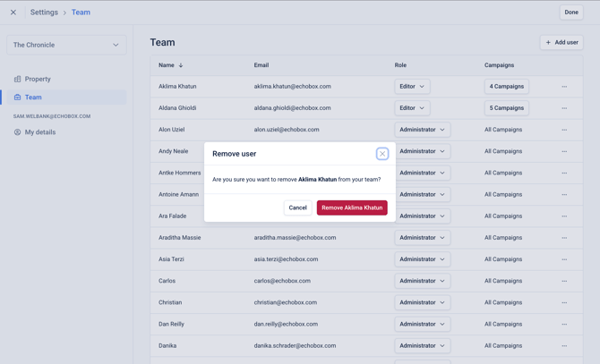The height and width of the screenshot is (364, 600).
Task: Open the ellipsis menu for Carlos
Action: [x=564, y=281]
